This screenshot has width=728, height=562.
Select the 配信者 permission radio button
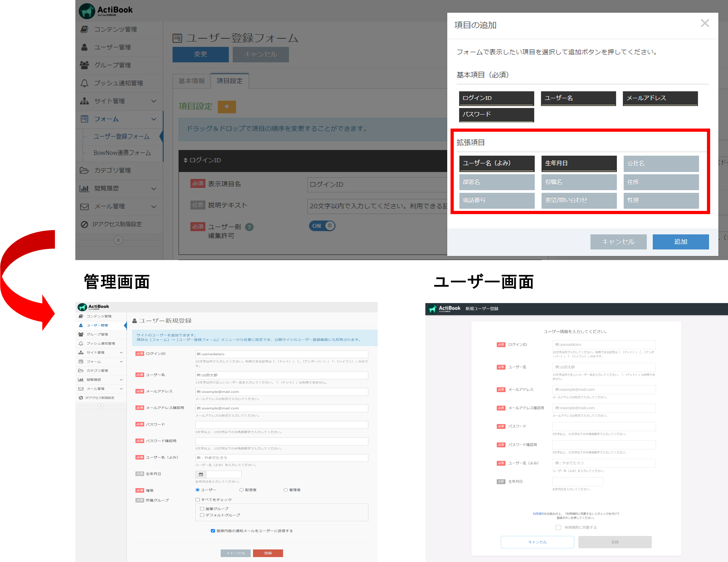coord(241,490)
